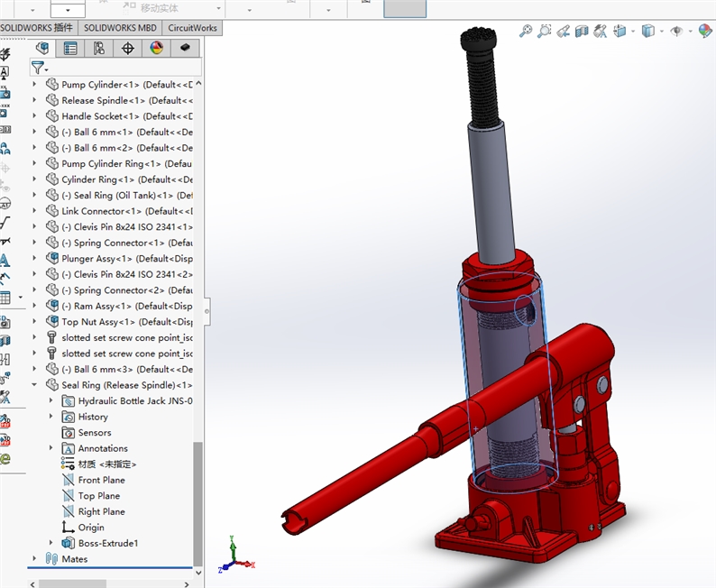
Task: Activate the Section View icon
Action: (x=582, y=31)
